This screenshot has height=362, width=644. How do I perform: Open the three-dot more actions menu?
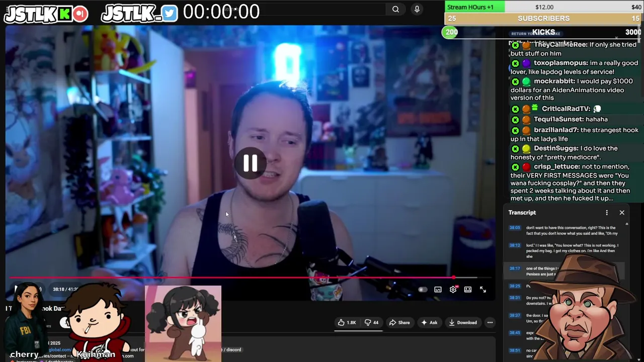[x=490, y=323]
